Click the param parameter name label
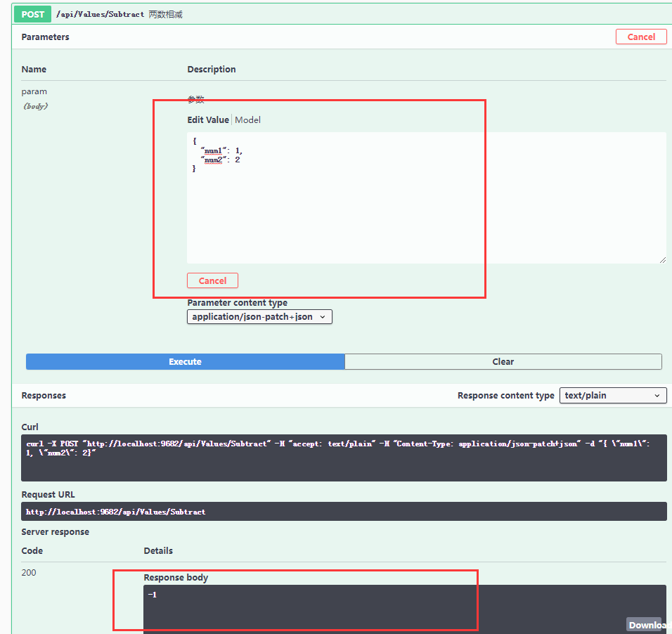The image size is (672, 634). 34,91
